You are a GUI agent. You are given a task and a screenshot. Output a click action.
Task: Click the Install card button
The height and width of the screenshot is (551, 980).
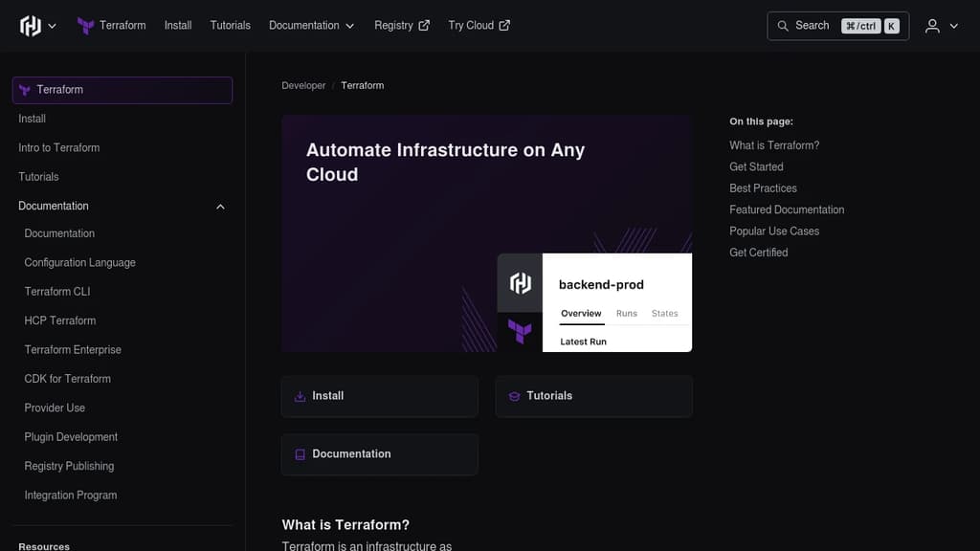[x=379, y=396]
